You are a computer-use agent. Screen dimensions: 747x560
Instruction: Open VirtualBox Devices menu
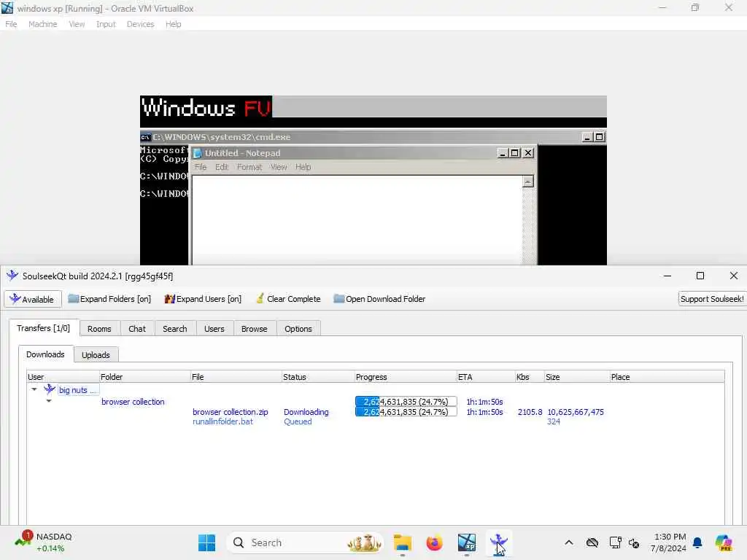pyautogui.click(x=140, y=24)
